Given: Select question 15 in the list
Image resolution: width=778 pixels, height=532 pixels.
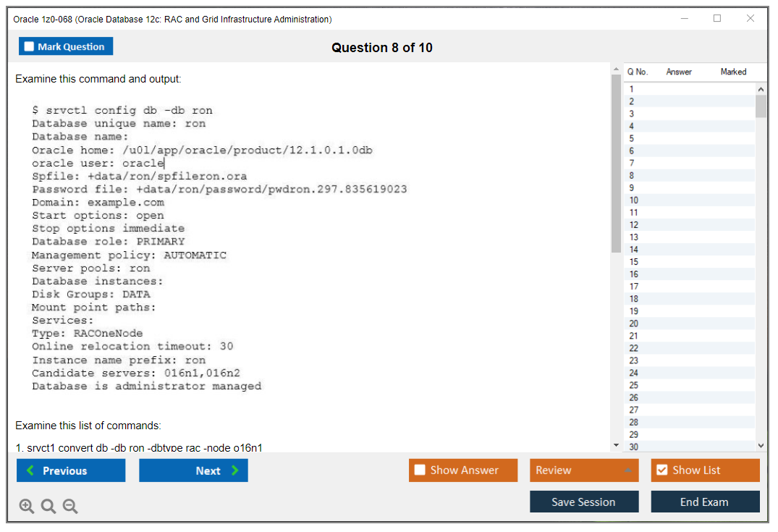Looking at the screenshot, I should tap(633, 261).
